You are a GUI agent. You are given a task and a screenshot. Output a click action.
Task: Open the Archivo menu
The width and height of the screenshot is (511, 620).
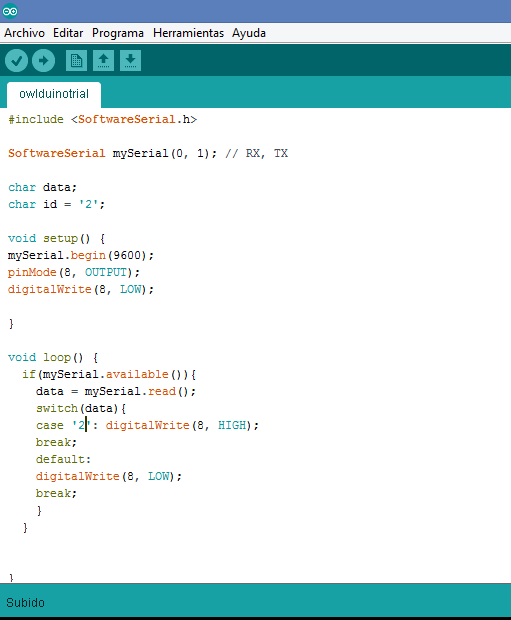click(x=25, y=33)
